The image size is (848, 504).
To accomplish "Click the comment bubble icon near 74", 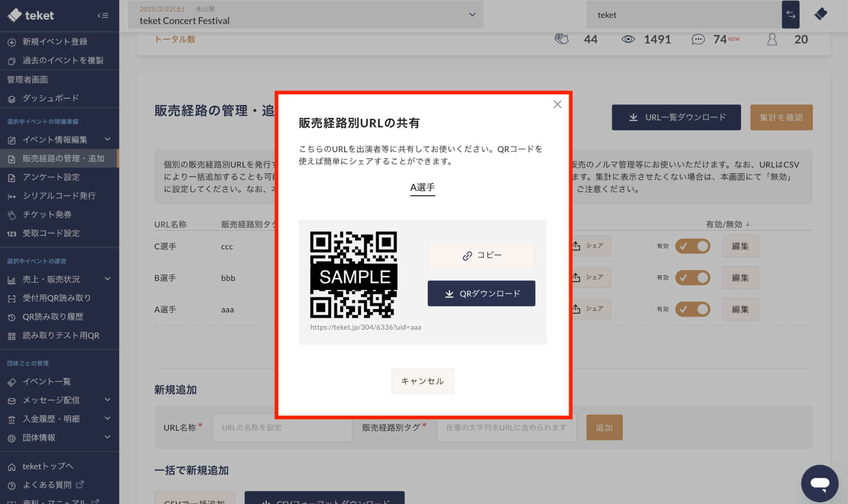I will pyautogui.click(x=698, y=39).
